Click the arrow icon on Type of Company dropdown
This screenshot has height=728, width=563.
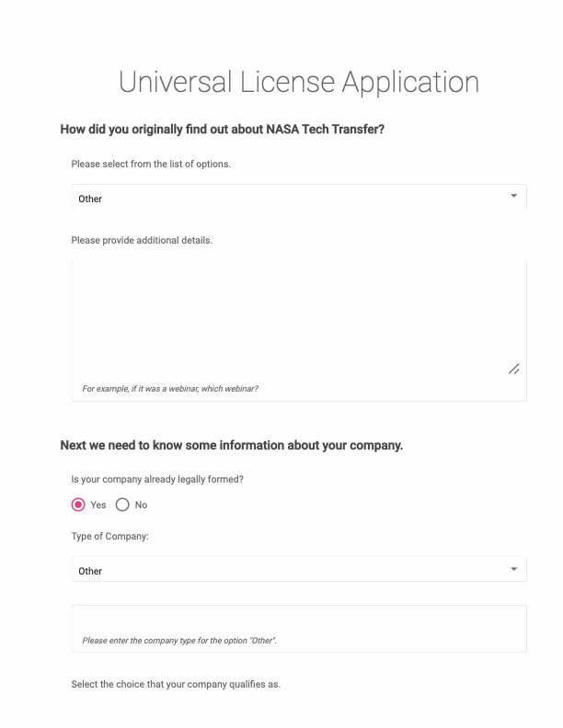coord(513,570)
